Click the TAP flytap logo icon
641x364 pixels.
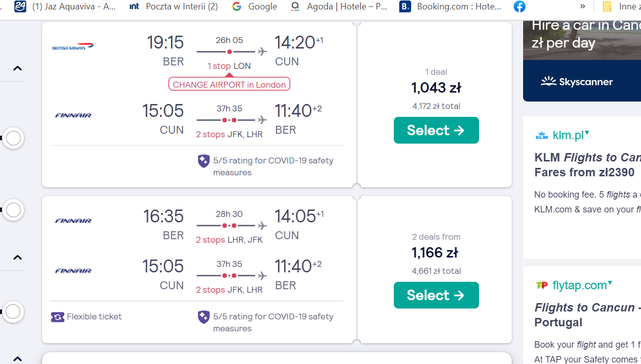(542, 285)
